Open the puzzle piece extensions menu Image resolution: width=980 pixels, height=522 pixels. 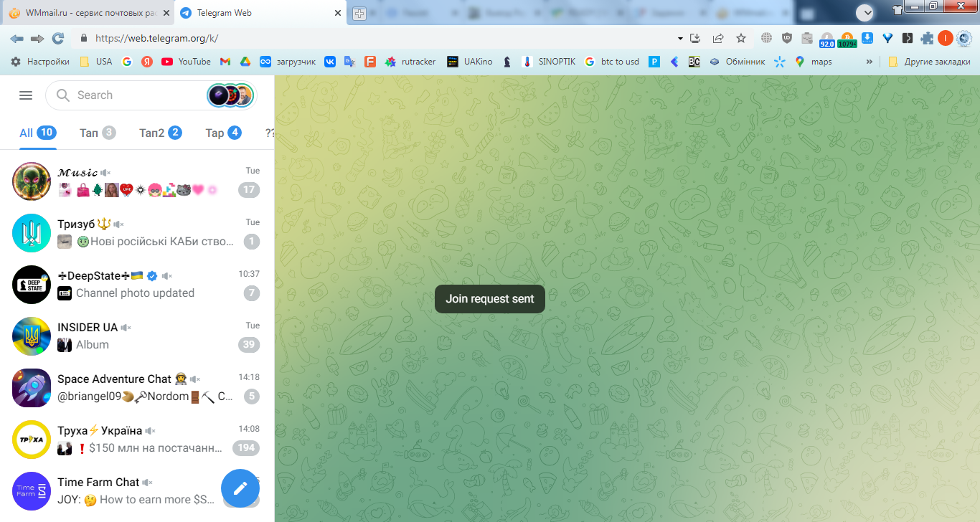pyautogui.click(x=928, y=38)
